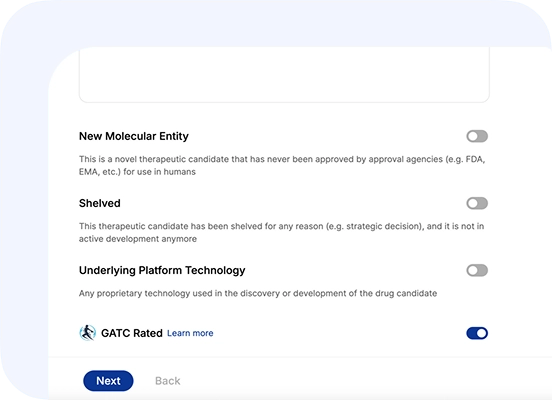Turn on the Shelved switch
This screenshot has height=400, width=552.
(477, 203)
